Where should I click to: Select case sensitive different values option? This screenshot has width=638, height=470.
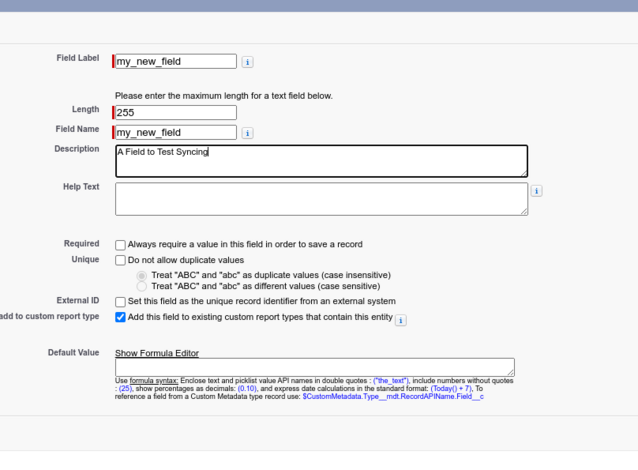(142, 287)
